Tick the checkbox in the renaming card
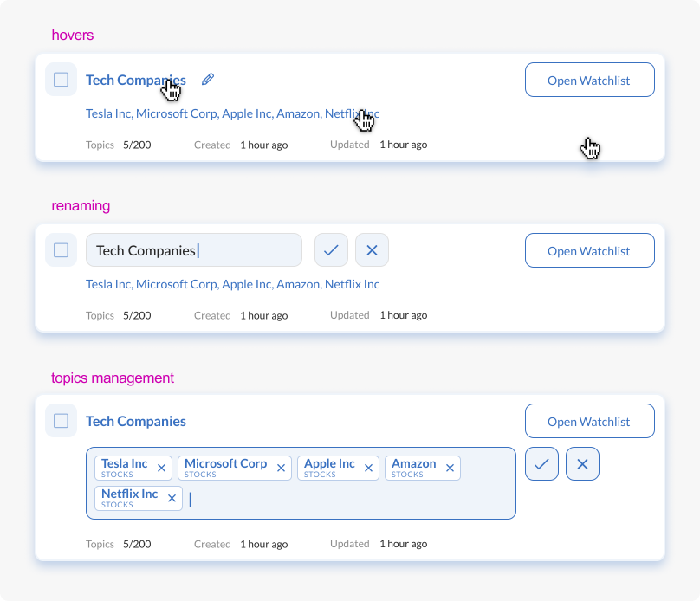The height and width of the screenshot is (601, 700). (x=61, y=250)
